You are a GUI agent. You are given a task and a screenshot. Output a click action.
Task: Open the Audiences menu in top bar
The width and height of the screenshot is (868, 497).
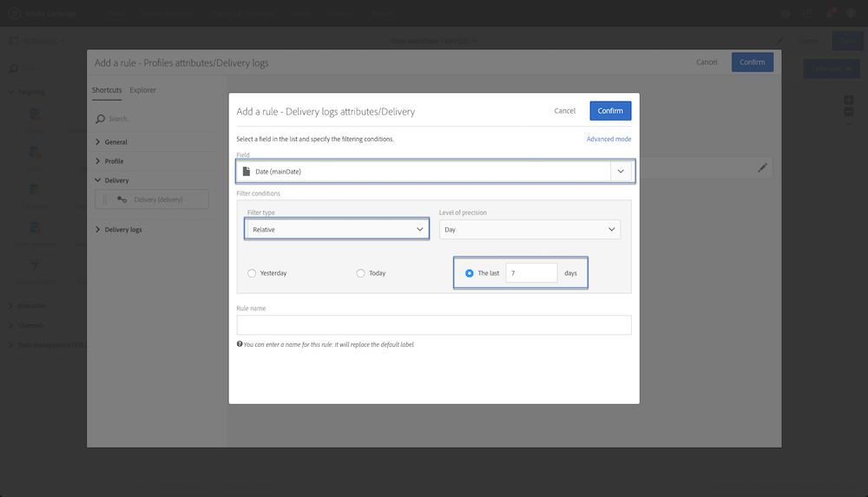pyautogui.click(x=341, y=14)
